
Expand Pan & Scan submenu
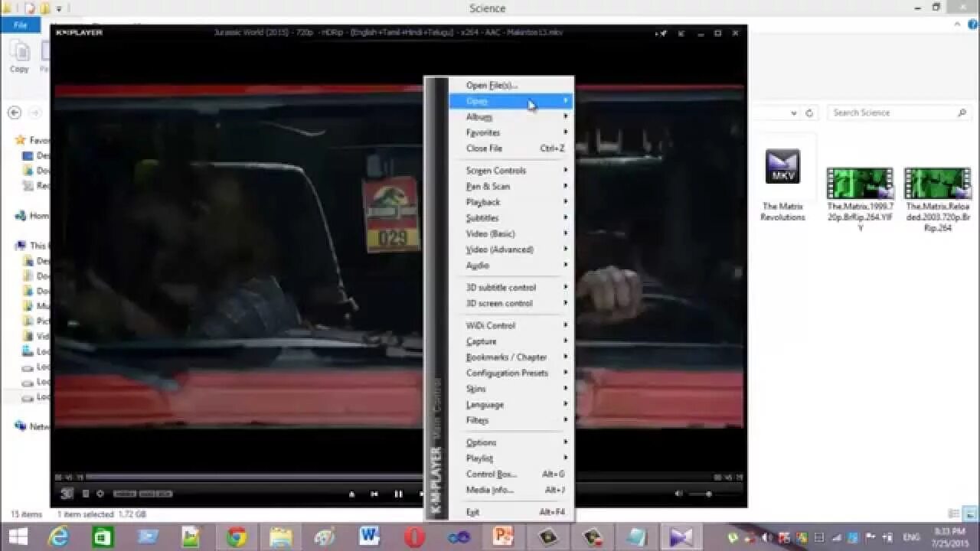[x=511, y=186]
